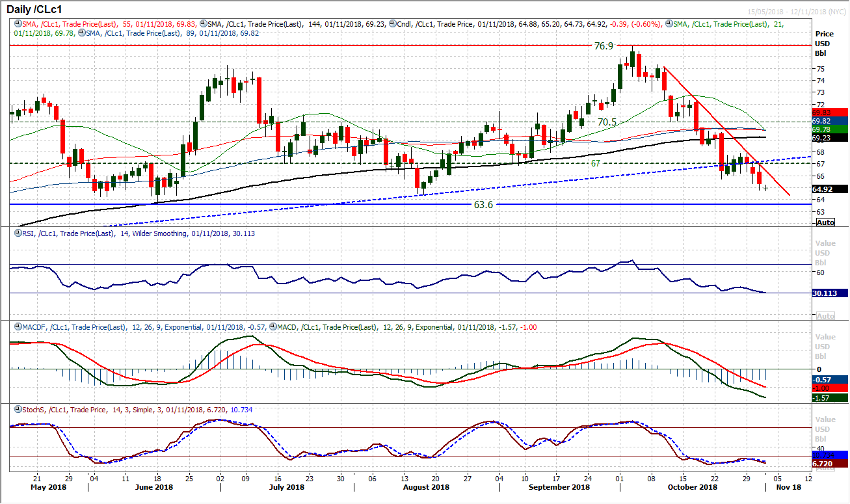The height and width of the screenshot is (504, 850).
Task: Select the 63.6 support level label
Action: [482, 205]
